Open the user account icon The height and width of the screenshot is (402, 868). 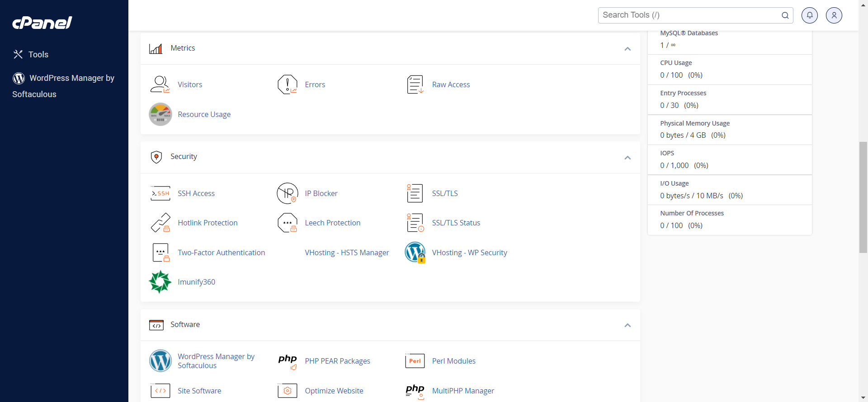click(834, 15)
